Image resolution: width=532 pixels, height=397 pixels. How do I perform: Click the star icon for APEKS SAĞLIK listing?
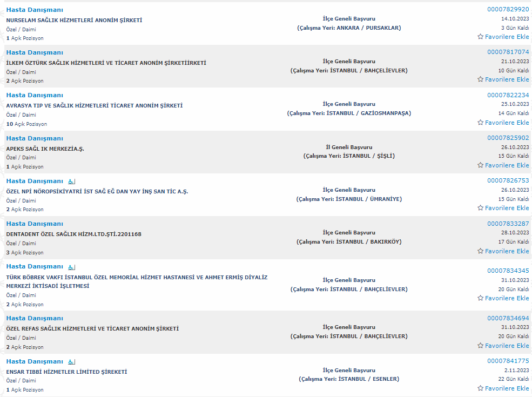tap(481, 165)
